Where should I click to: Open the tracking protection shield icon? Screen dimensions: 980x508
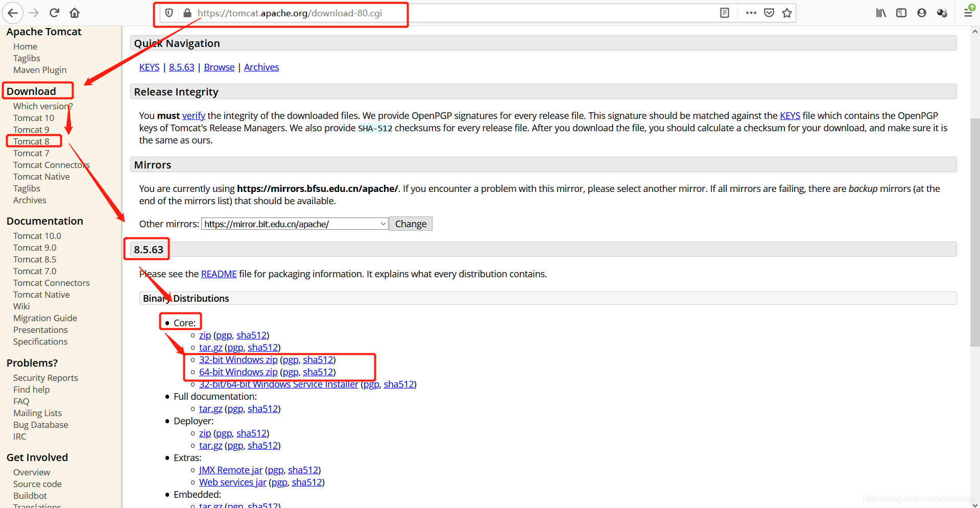pos(169,13)
